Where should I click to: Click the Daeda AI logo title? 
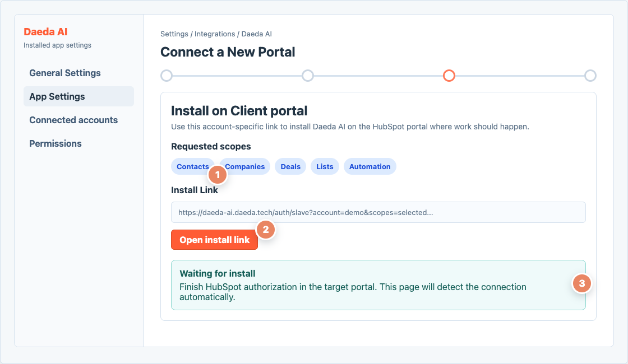click(x=45, y=31)
